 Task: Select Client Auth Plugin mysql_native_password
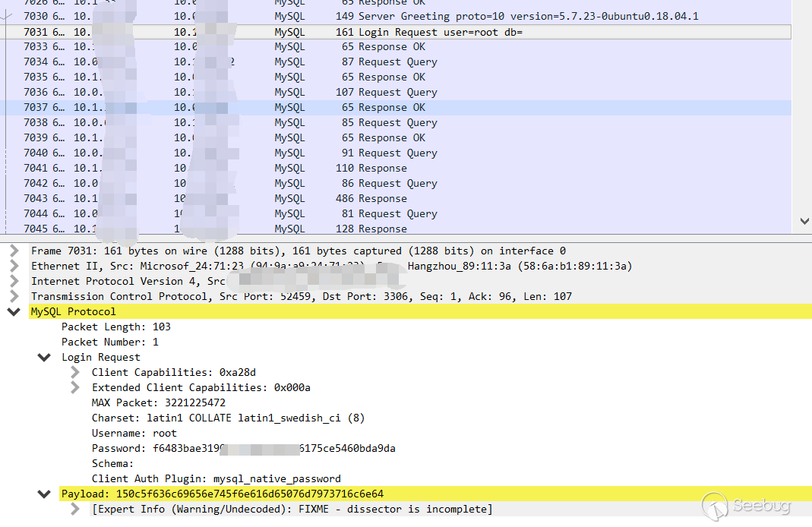216,478
